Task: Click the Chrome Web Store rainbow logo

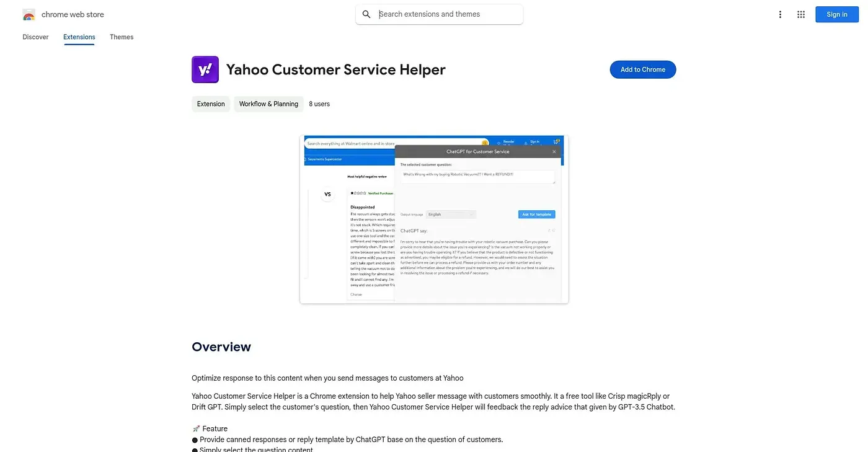Action: click(29, 14)
